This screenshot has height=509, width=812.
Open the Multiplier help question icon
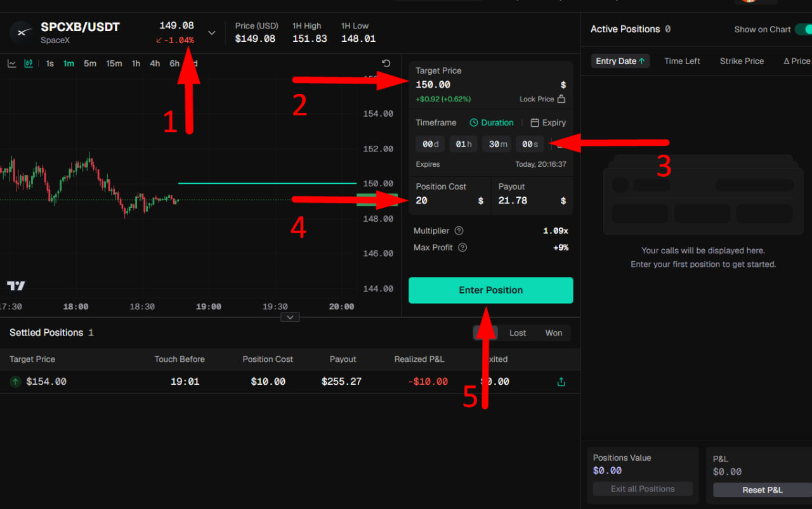[459, 231]
